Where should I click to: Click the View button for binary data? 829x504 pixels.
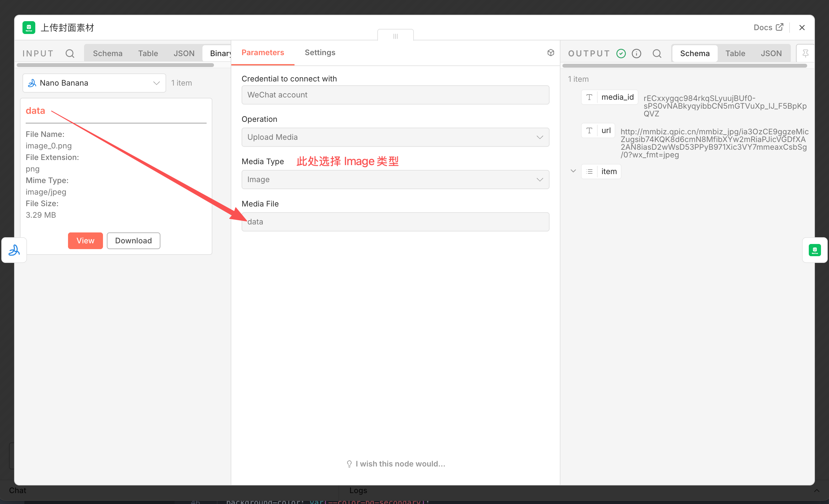85,241
